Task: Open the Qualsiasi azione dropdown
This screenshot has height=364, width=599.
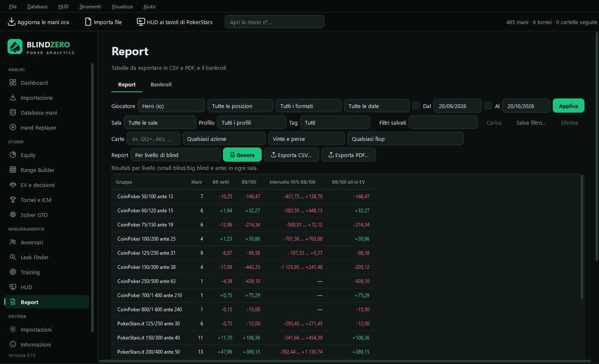Action: (x=224, y=139)
